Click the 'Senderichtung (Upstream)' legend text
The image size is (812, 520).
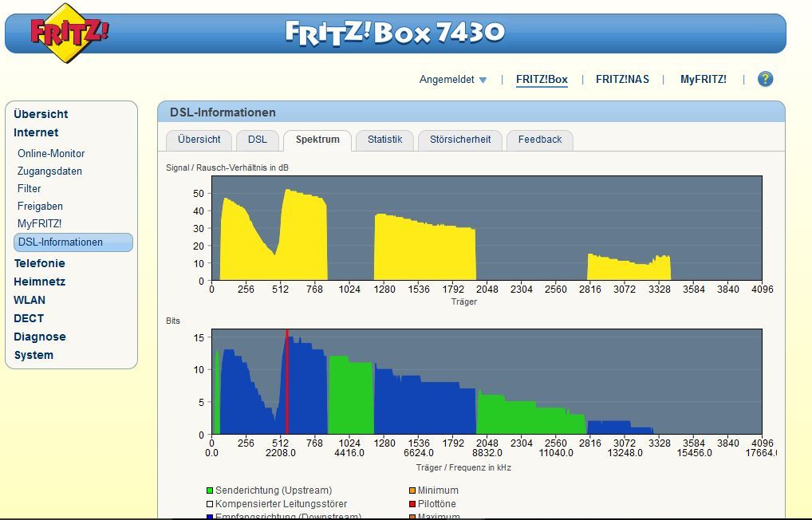[274, 490]
